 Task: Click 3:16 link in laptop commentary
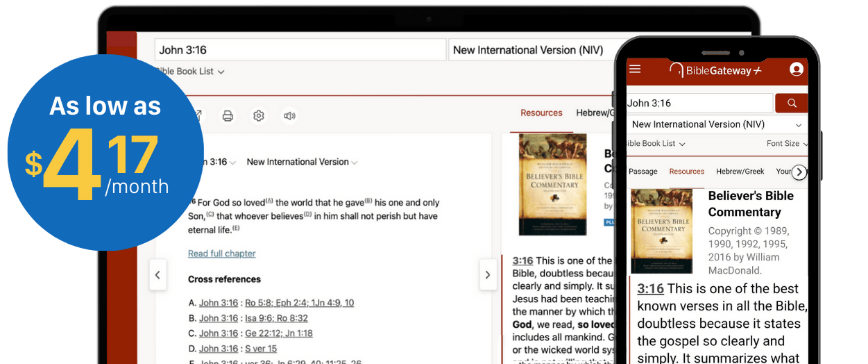[523, 261]
